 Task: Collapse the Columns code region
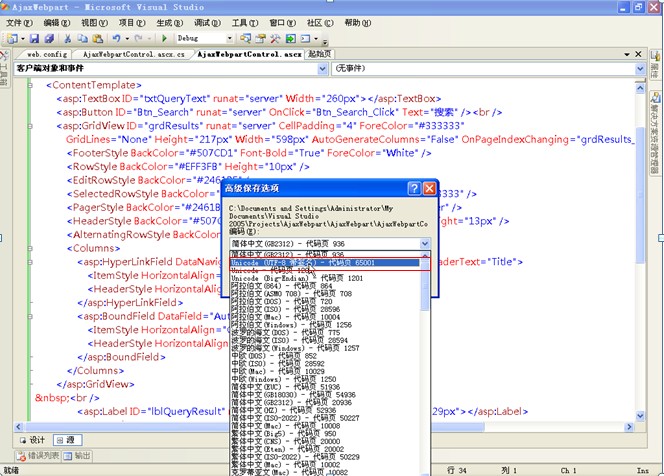(30, 248)
